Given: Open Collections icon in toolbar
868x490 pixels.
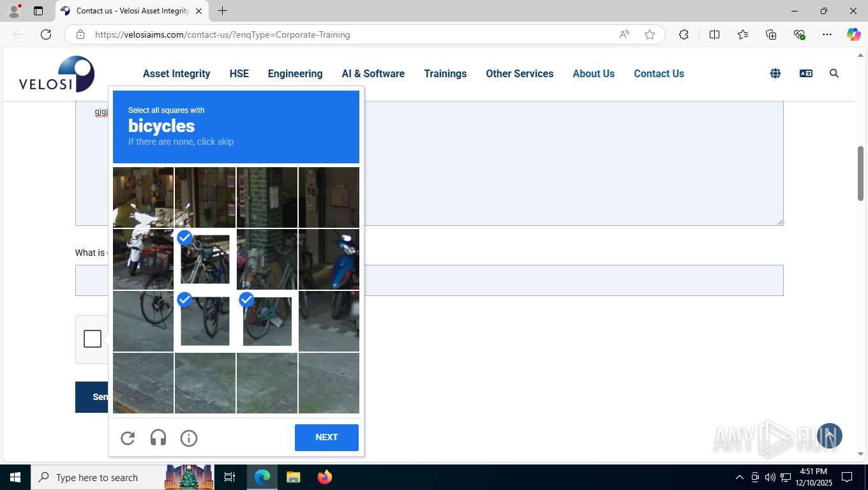Looking at the screenshot, I should 771,34.
